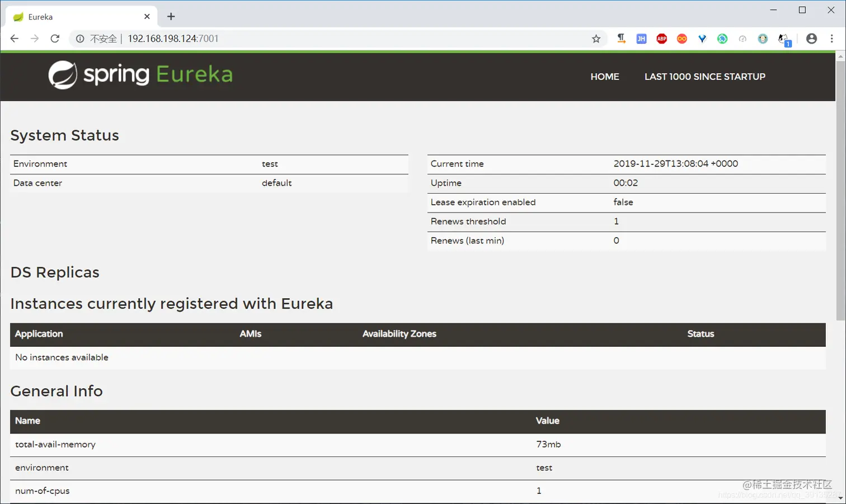Open the Chrome profile avatar

tap(811, 39)
